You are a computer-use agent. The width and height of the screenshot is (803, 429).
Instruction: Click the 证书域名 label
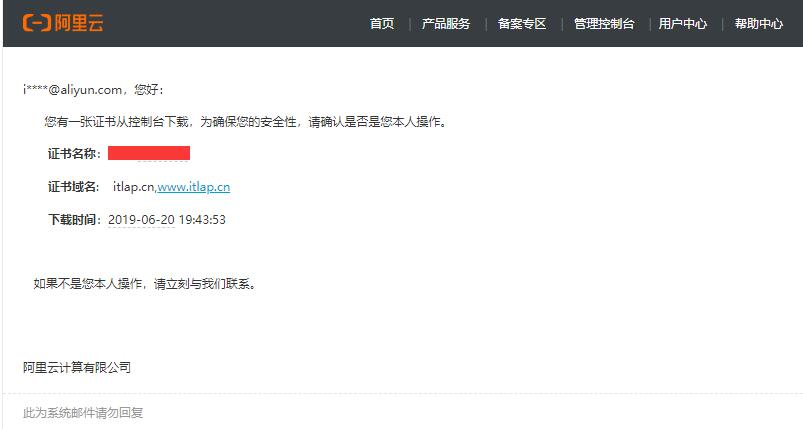(73, 187)
